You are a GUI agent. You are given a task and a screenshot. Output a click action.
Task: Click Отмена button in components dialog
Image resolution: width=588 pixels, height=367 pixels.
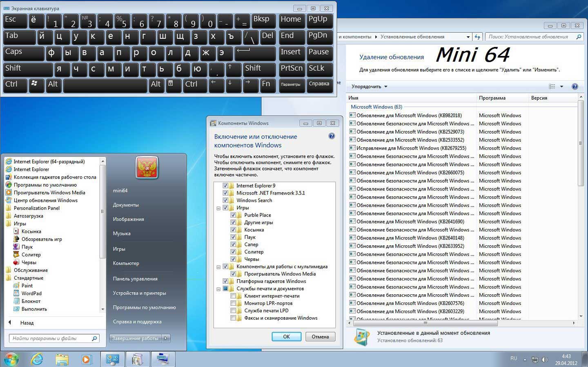click(320, 337)
